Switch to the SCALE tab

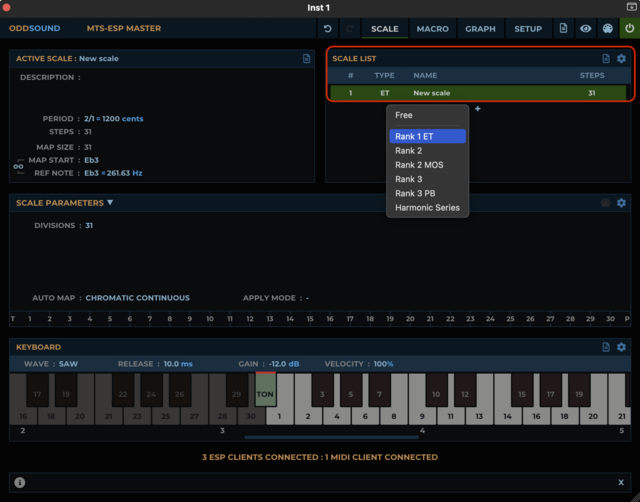point(384,29)
